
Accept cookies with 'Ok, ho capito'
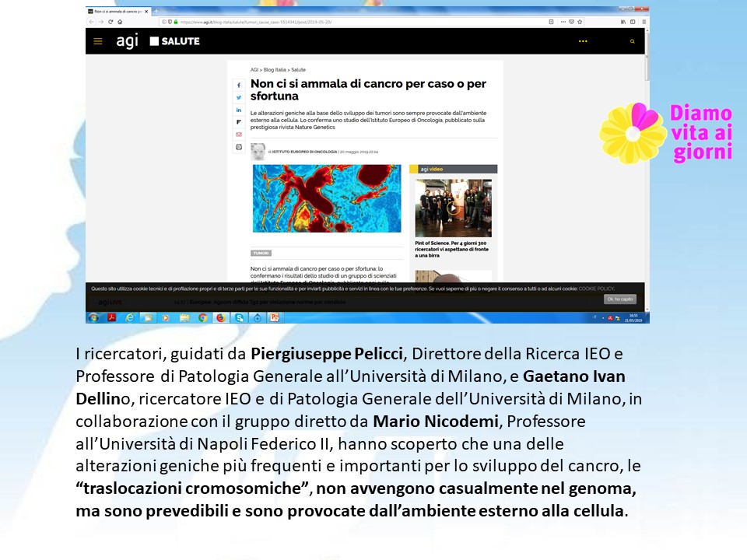click(620, 299)
